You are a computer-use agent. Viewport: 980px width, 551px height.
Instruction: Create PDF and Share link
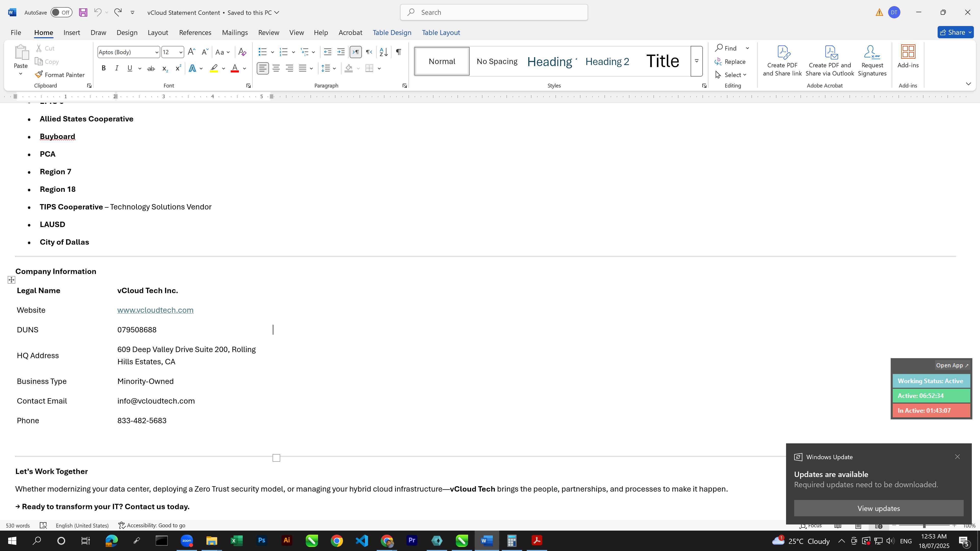782,61
